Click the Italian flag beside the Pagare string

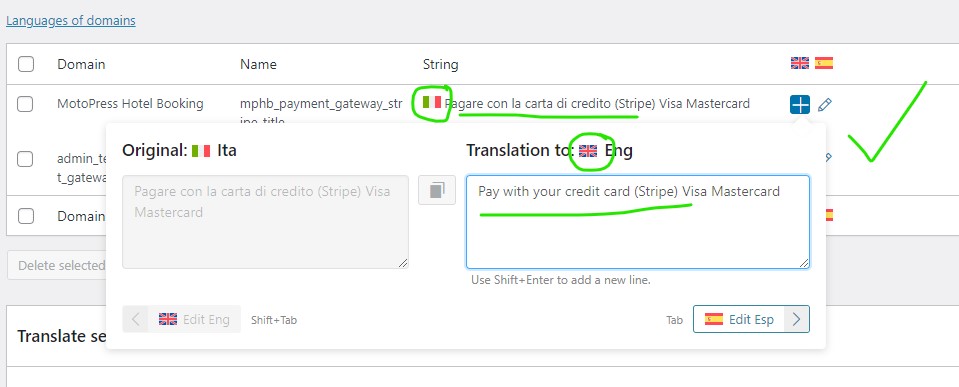[432, 102]
